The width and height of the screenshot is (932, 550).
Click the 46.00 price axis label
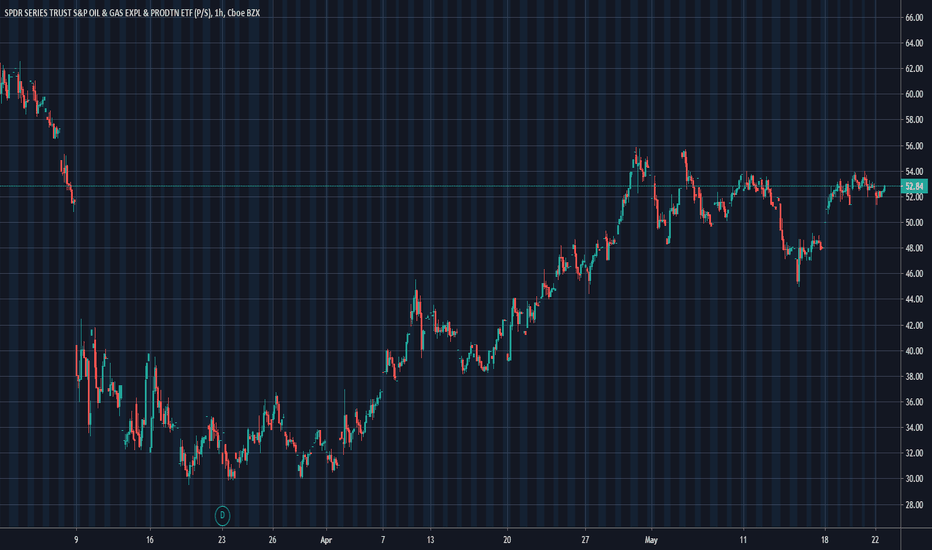click(914, 274)
